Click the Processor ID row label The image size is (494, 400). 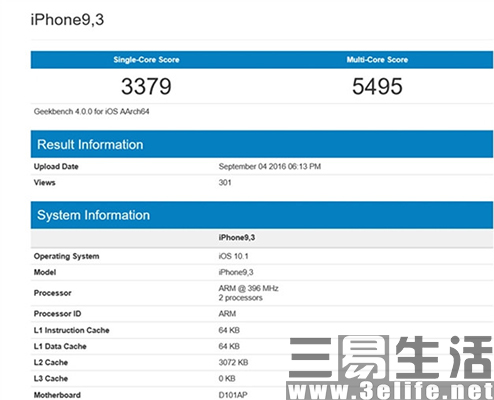point(57,314)
